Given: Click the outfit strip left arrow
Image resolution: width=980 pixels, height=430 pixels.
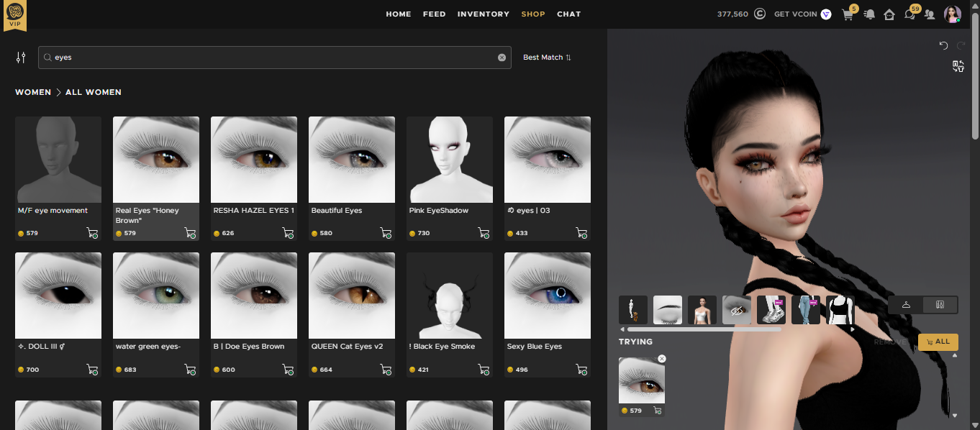Looking at the screenshot, I should point(622,329).
